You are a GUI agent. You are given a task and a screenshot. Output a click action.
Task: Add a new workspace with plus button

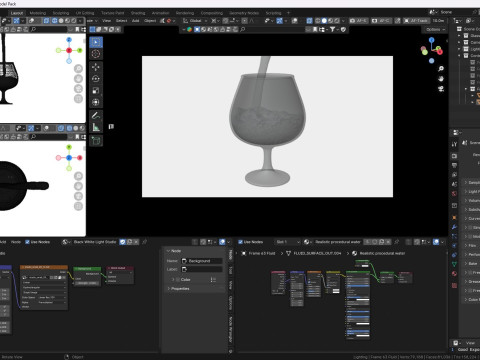289,13
